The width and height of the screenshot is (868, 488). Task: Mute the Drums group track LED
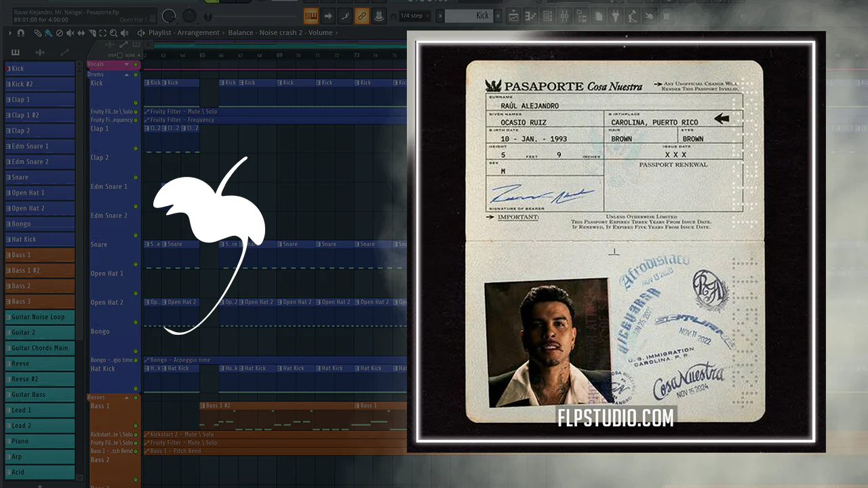(136, 74)
